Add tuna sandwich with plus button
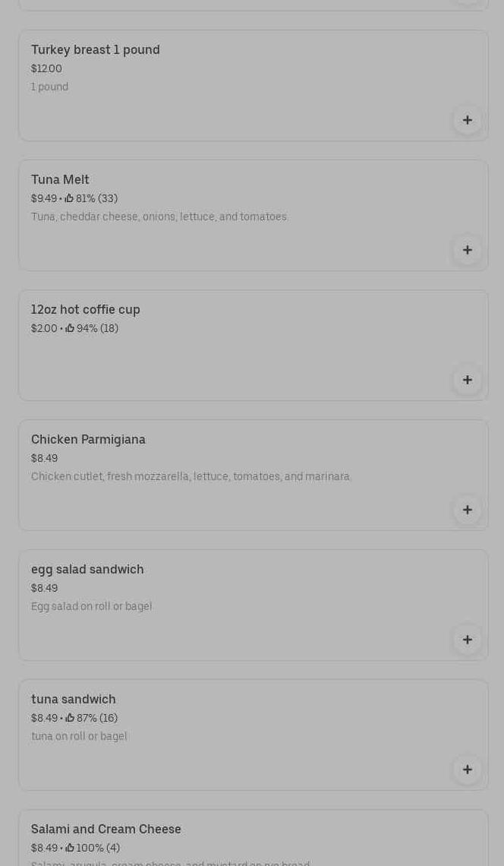This screenshot has width=504, height=866. pyautogui.click(x=467, y=770)
